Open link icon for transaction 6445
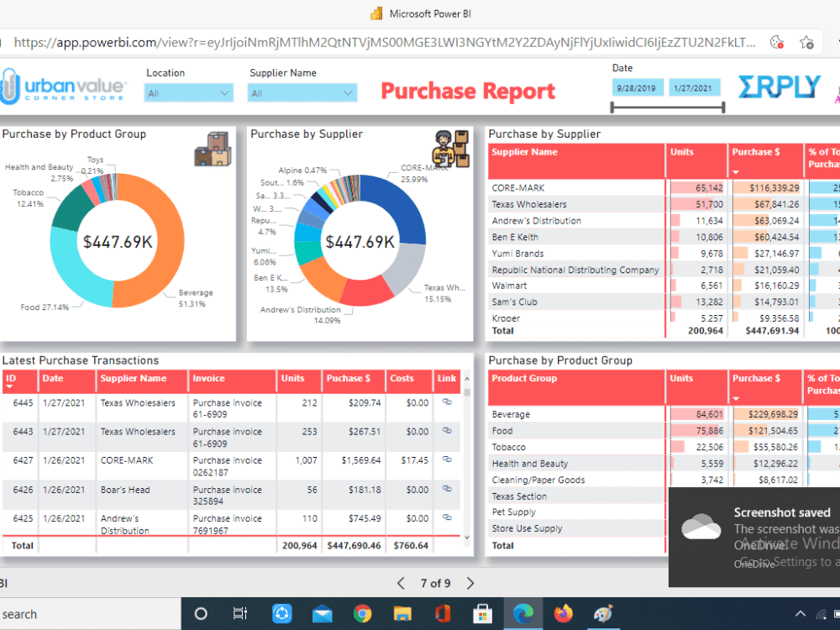 [447, 402]
